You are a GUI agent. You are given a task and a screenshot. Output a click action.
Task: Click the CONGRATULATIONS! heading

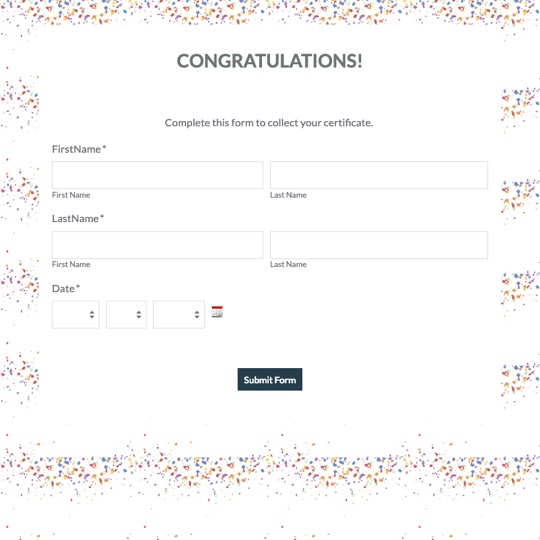coord(269,61)
